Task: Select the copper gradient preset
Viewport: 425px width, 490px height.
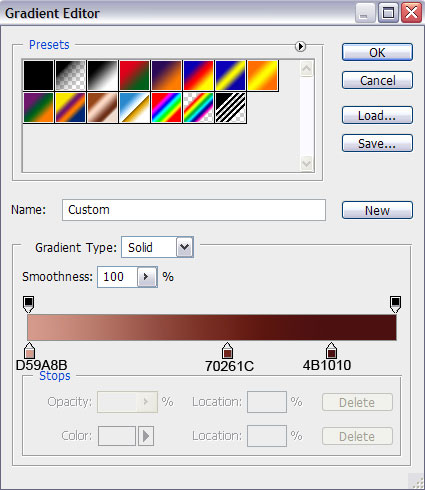Action: tap(102, 107)
